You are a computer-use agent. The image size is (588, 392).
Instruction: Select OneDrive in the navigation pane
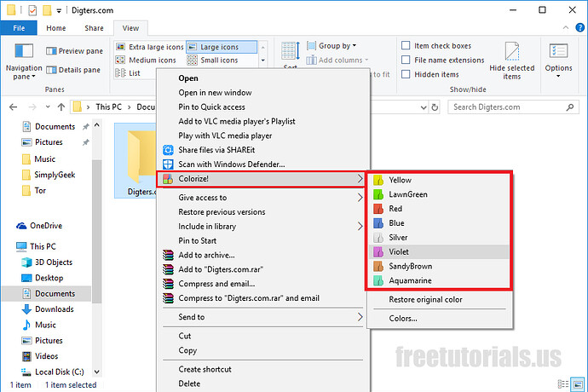click(x=39, y=226)
